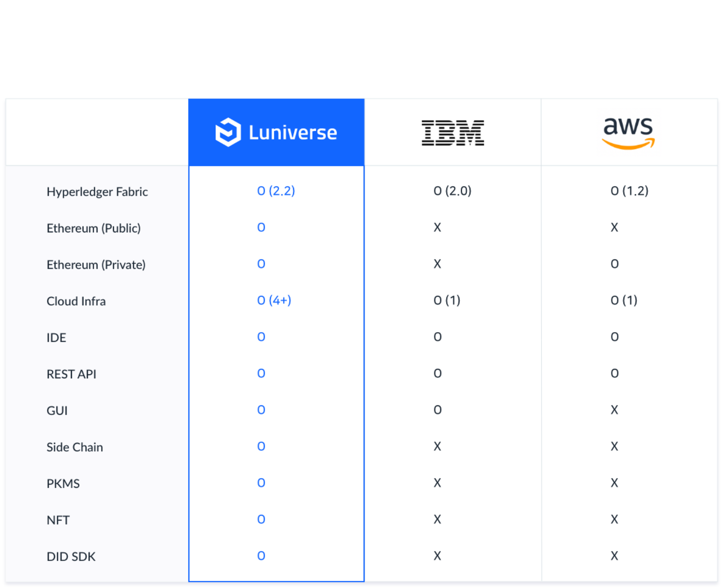This screenshot has height=588, width=722.
Task: Expand the Cloud Infra row details
Action: pos(76,301)
